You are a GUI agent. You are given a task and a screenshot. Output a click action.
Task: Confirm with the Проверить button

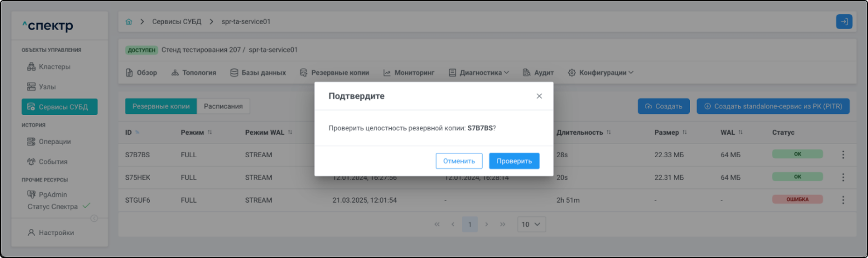pyautogui.click(x=514, y=161)
